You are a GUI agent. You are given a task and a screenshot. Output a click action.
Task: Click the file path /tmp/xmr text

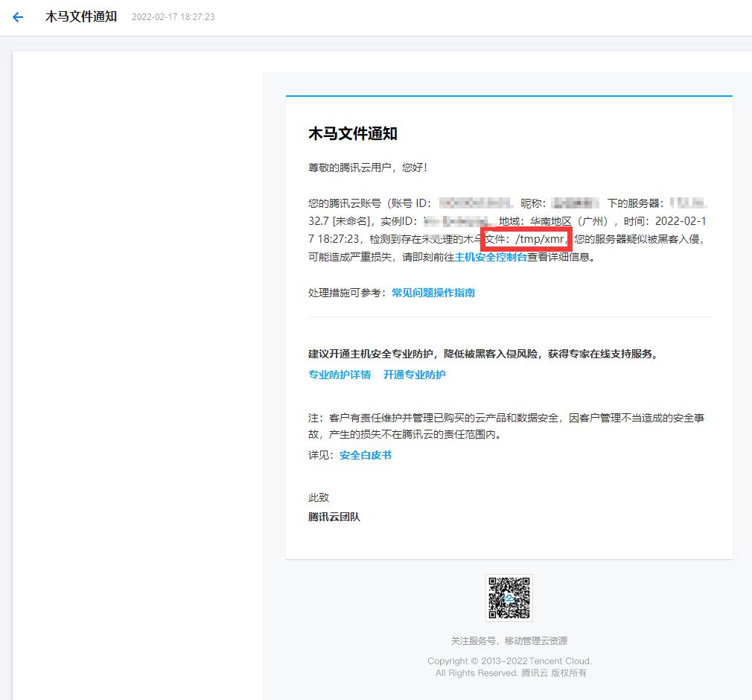point(540,239)
